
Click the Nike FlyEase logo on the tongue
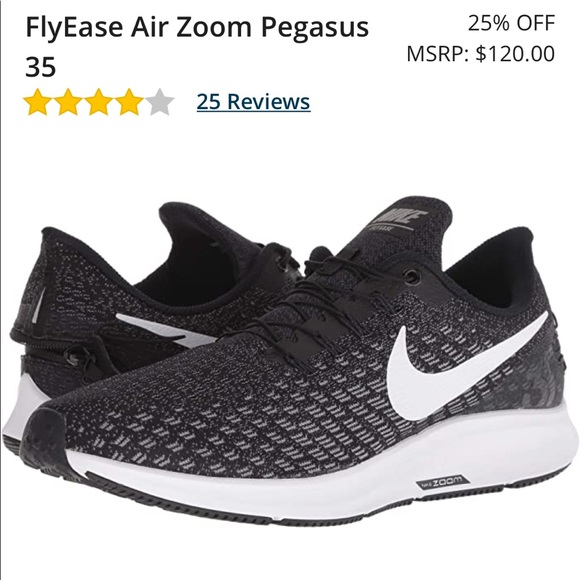pyautogui.click(x=400, y=219)
